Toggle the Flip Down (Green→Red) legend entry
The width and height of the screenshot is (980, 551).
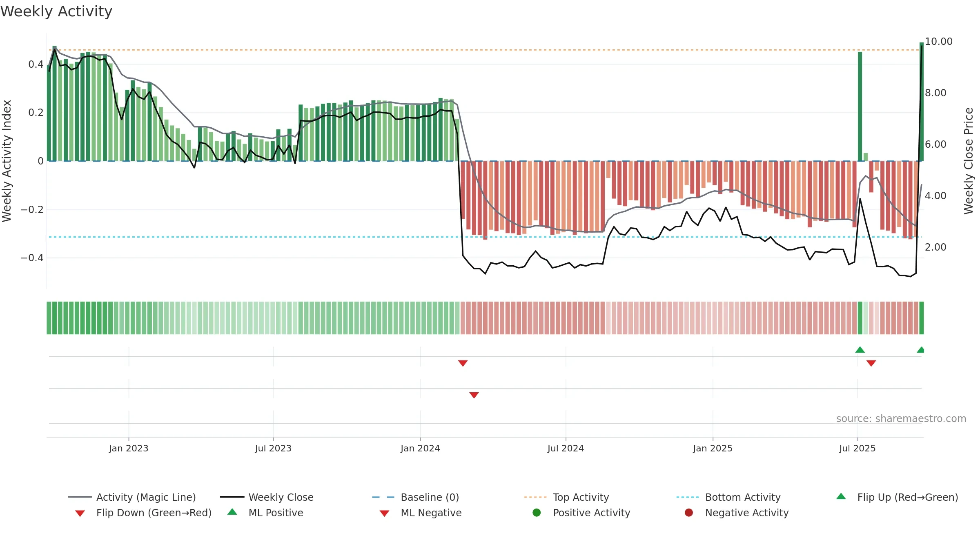point(143,513)
